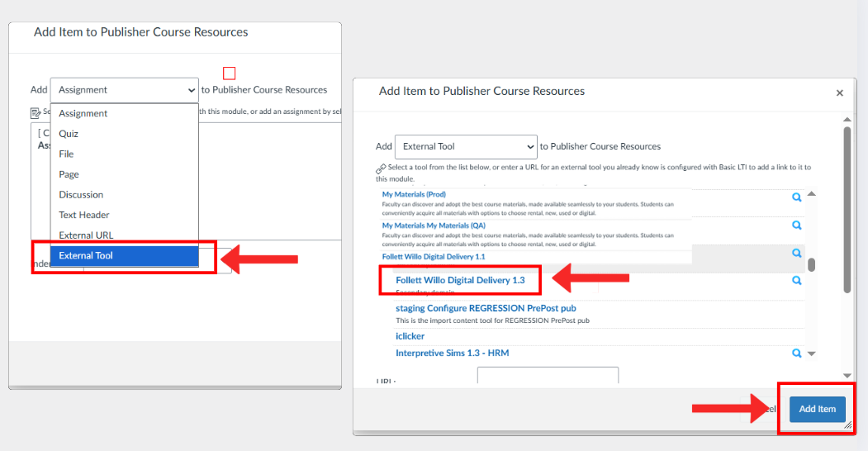Choose Text Header from the dropdown list
868x451 pixels.
(x=125, y=215)
